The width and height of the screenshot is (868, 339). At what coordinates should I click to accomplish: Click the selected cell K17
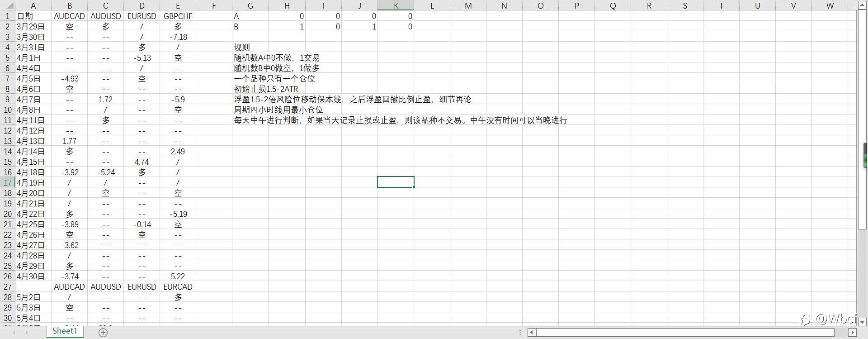click(396, 182)
